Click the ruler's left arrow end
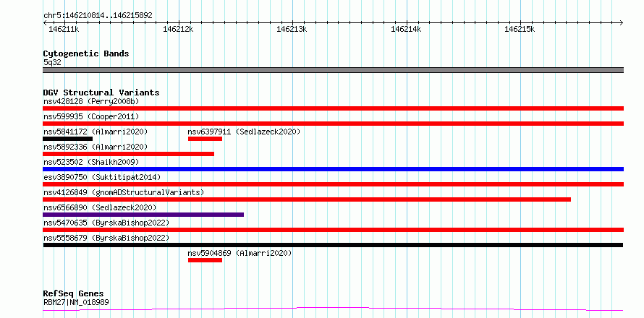Image resolution: width=644 pixels, height=318 pixels. (x=45, y=22)
